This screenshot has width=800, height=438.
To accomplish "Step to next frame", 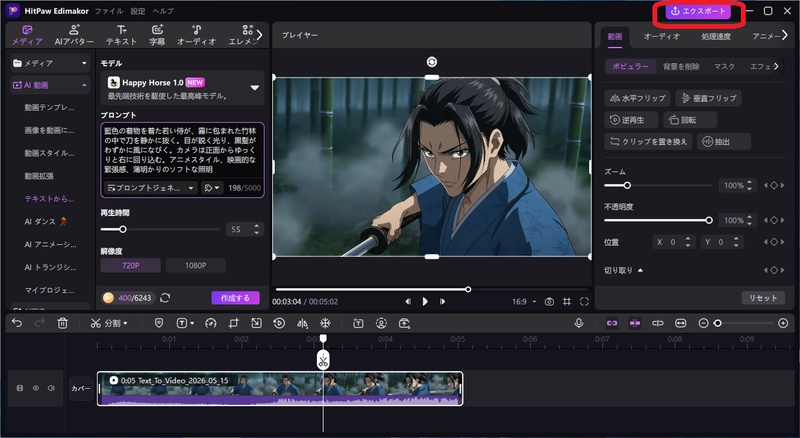I will pyautogui.click(x=442, y=302).
